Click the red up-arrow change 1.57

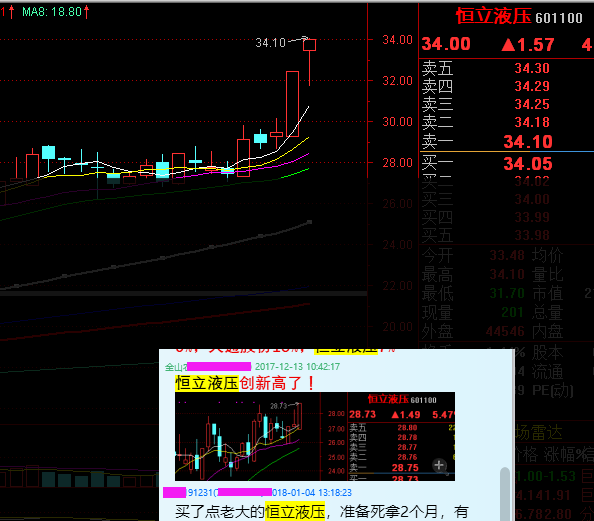[x=528, y=45]
